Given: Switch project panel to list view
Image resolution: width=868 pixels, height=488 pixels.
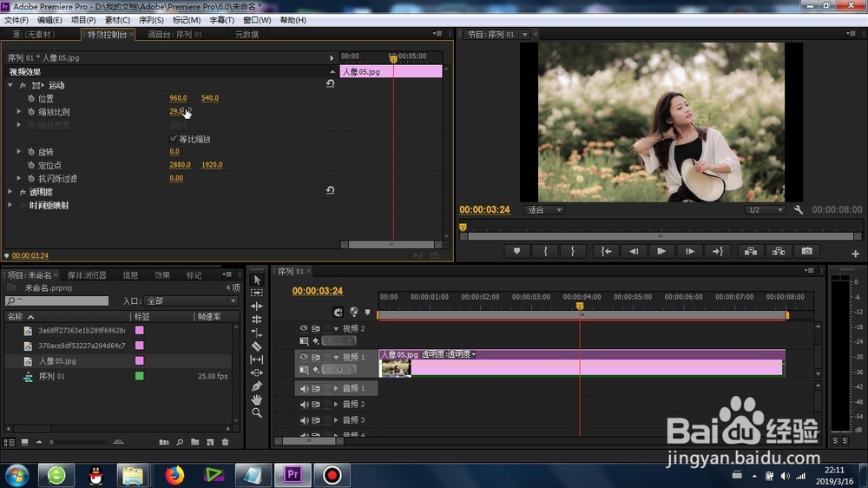Looking at the screenshot, I should [x=10, y=442].
